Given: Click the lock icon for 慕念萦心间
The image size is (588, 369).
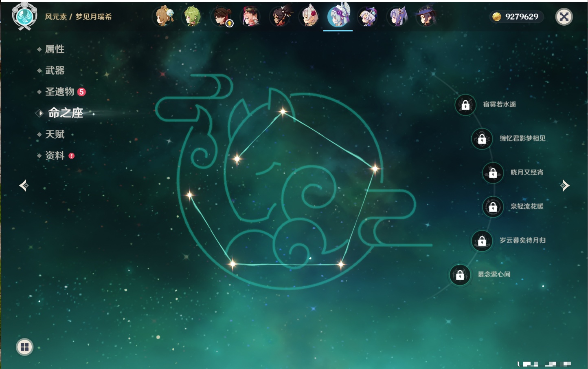Looking at the screenshot, I should click(460, 275).
